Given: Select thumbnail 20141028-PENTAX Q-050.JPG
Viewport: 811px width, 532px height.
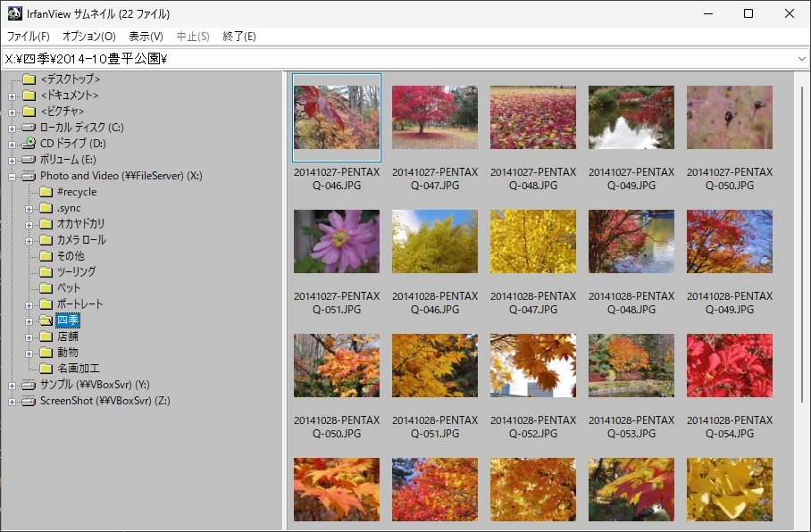Looking at the screenshot, I should click(337, 365).
